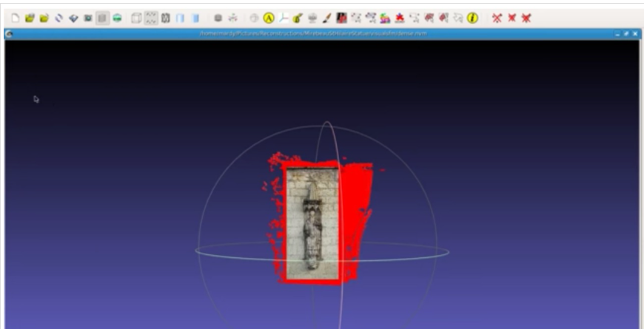
Task: Open project via first yellow folder icon
Action: coord(30,18)
